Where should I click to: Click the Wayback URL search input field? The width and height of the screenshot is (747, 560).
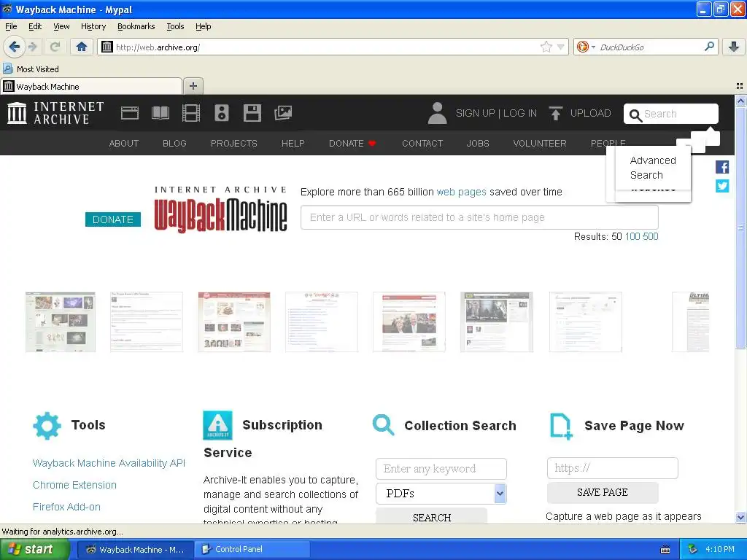pos(479,217)
